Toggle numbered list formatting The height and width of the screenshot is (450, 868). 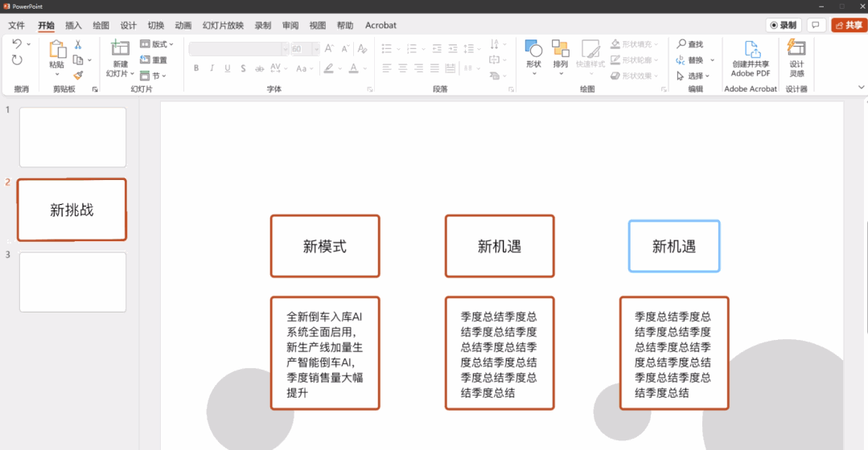pyautogui.click(x=412, y=49)
